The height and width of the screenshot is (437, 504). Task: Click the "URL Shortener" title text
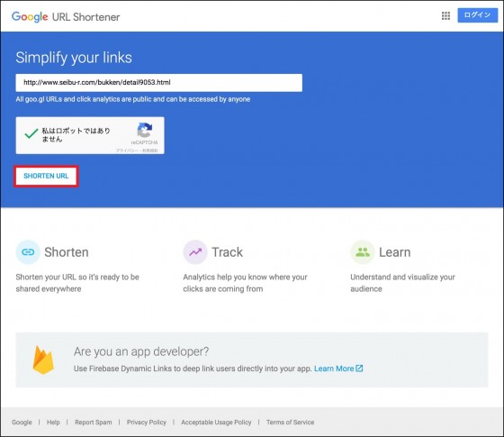(85, 17)
